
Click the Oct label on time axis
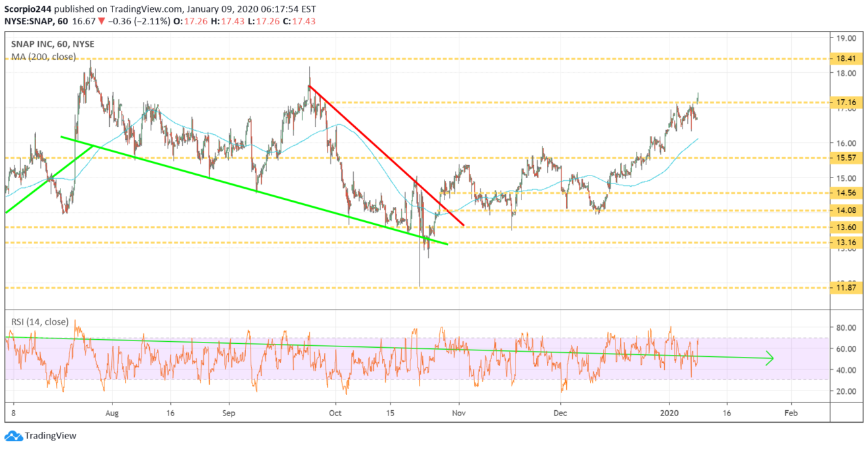coord(335,414)
